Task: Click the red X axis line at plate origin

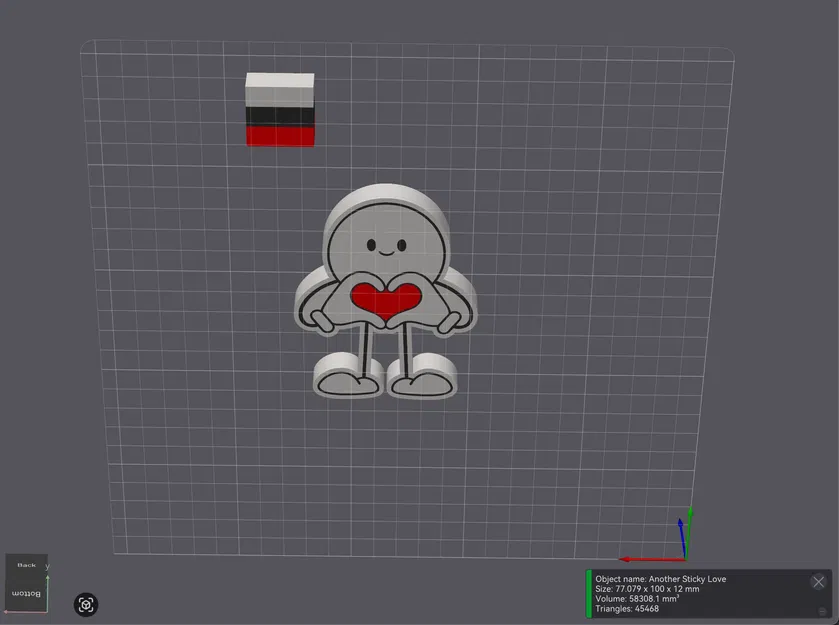Action: [x=652, y=560]
